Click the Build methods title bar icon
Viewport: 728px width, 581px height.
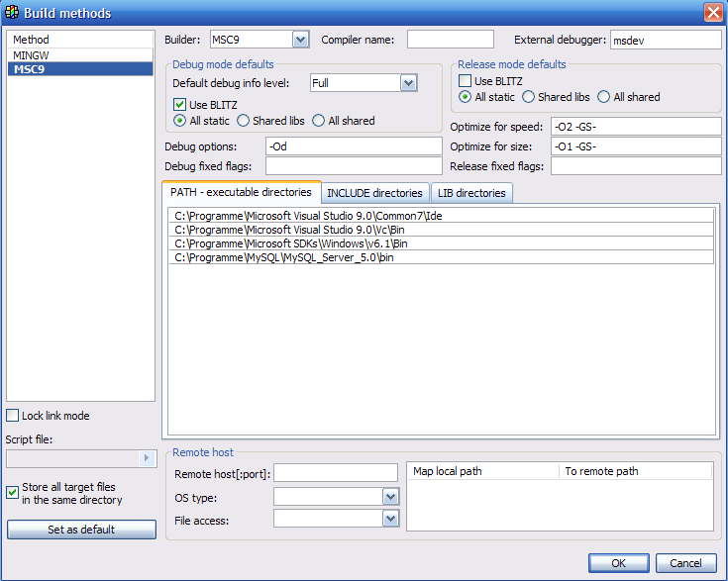pyautogui.click(x=12, y=13)
